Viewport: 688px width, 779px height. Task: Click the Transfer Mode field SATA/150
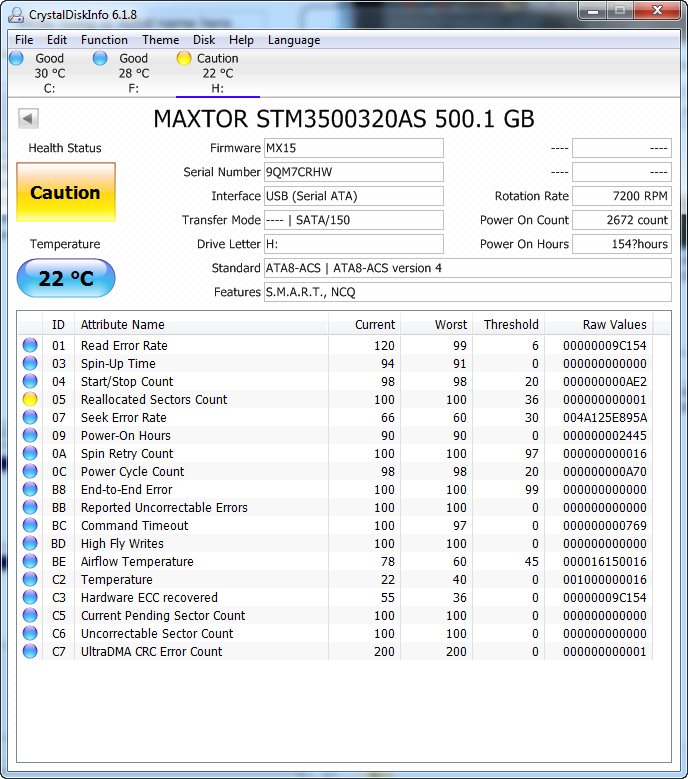click(x=354, y=220)
